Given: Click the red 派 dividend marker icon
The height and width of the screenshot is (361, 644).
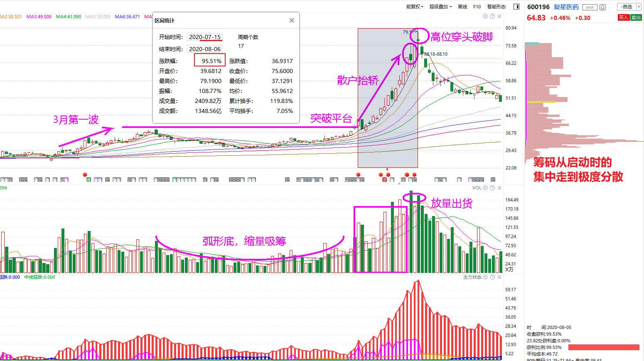Looking at the screenshot, I should (384, 180).
